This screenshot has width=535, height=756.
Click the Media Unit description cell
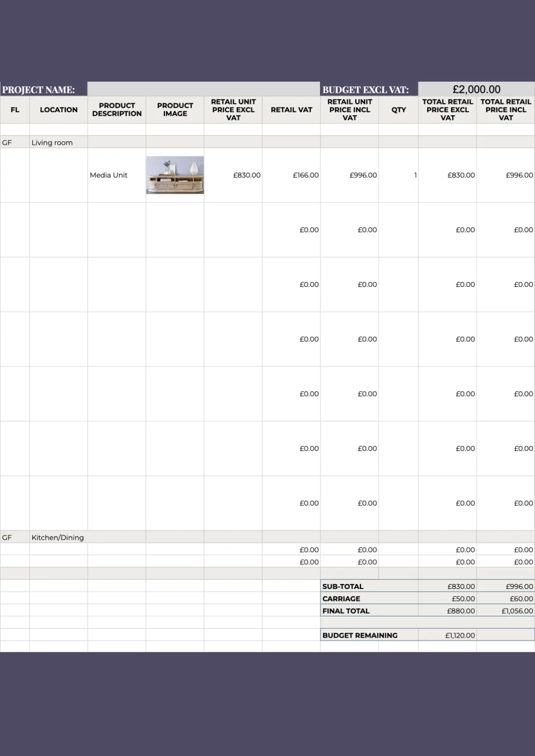[x=117, y=175]
